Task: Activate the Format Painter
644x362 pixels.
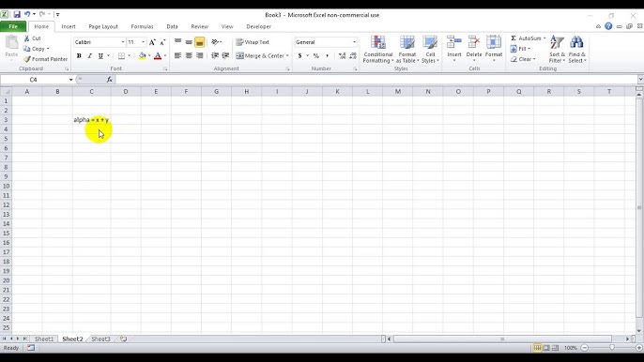Action: (x=46, y=59)
